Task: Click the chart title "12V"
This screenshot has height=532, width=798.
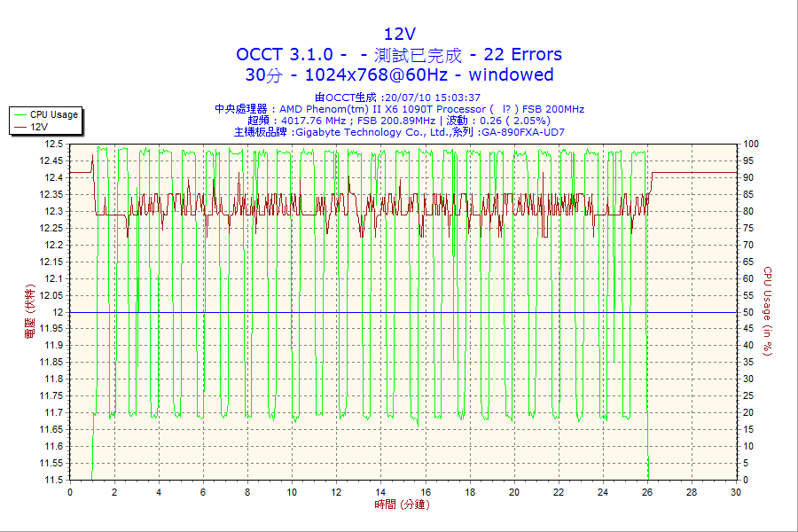Action: pos(400,34)
